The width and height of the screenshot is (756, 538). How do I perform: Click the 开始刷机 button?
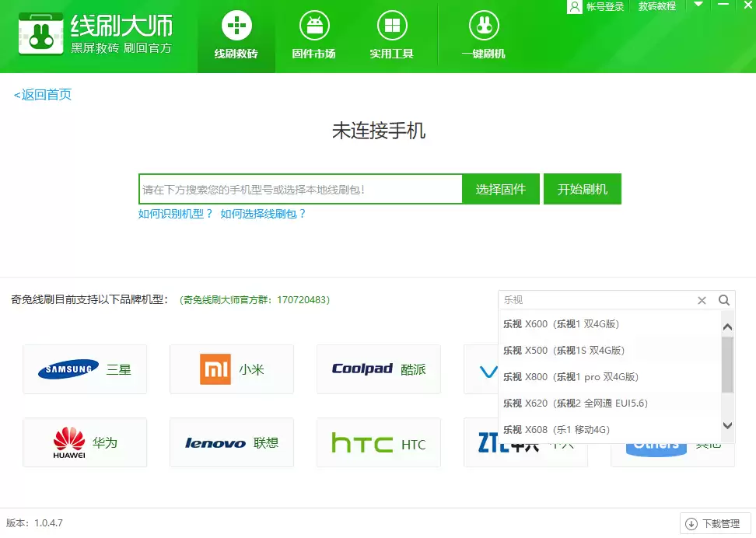[583, 189]
